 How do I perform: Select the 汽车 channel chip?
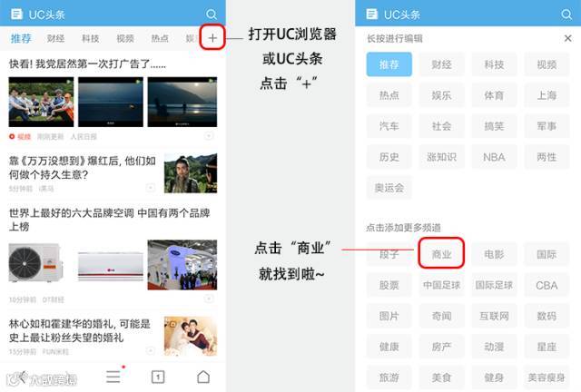pyautogui.click(x=389, y=126)
